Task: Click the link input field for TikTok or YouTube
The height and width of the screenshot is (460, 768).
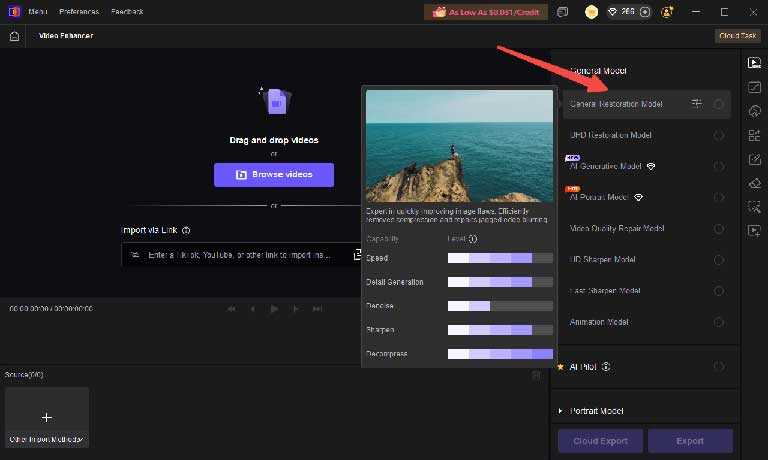Action: coord(241,255)
